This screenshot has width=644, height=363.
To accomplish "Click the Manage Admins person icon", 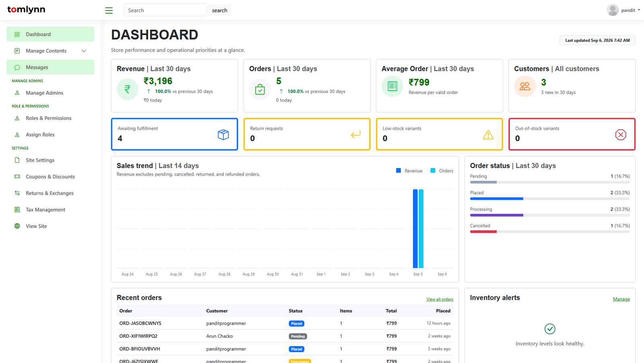I will tap(17, 93).
